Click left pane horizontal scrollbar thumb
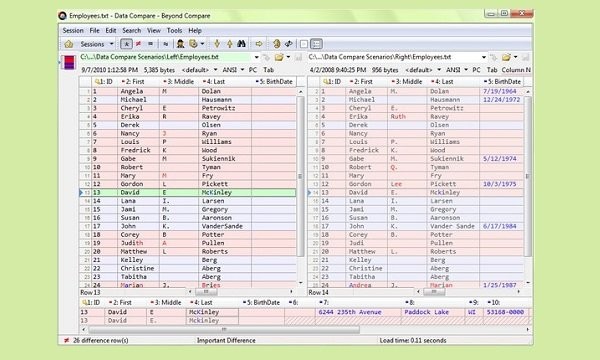 pyautogui.click(x=206, y=292)
